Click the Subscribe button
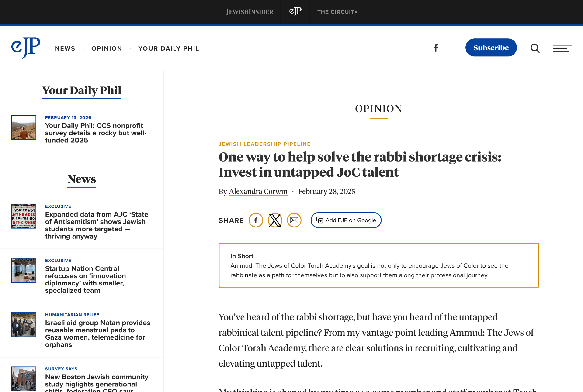Viewport: 583px width, 392px height. coord(491,48)
